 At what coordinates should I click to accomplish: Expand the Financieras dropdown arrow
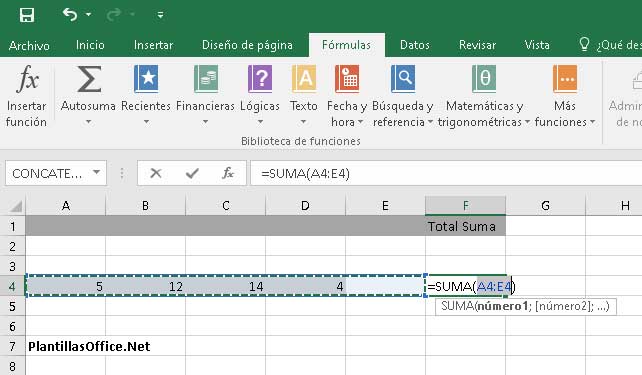(206, 122)
